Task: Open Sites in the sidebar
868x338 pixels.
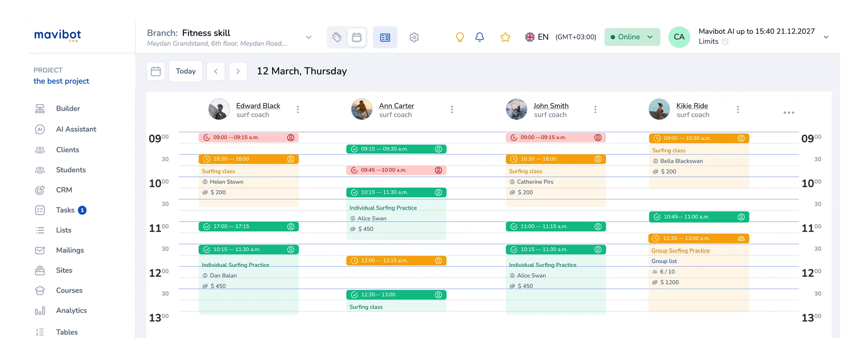Action: point(64,270)
